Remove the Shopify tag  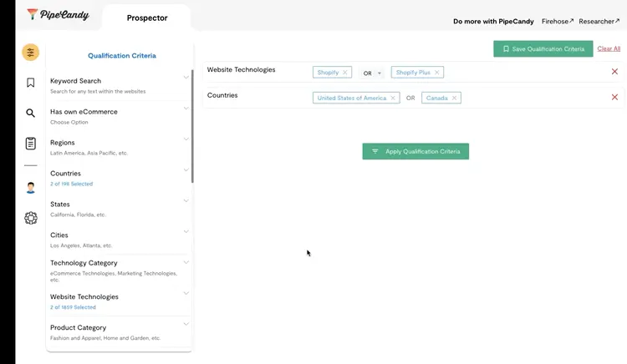[x=346, y=73]
